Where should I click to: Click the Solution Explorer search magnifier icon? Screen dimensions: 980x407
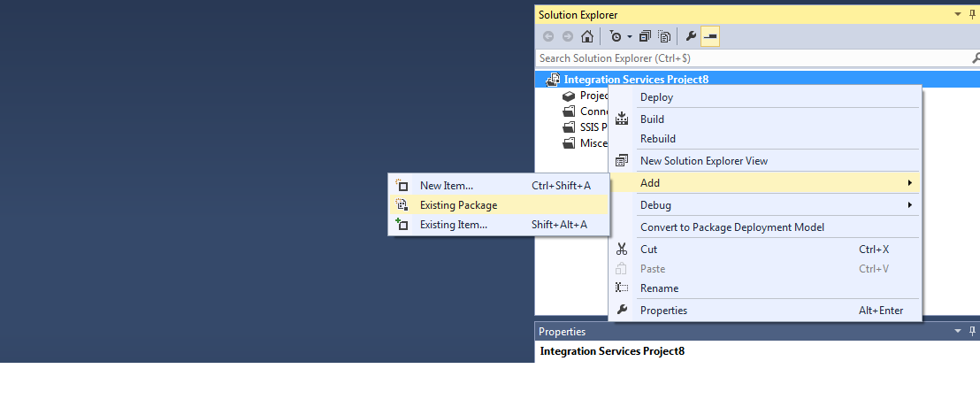(x=974, y=58)
